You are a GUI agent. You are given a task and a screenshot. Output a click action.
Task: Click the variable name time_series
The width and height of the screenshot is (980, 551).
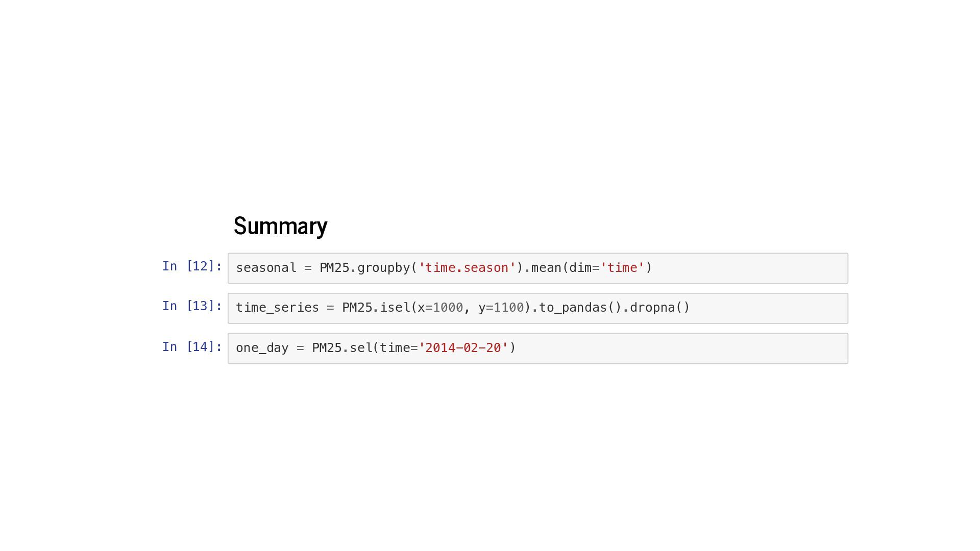coord(277,308)
